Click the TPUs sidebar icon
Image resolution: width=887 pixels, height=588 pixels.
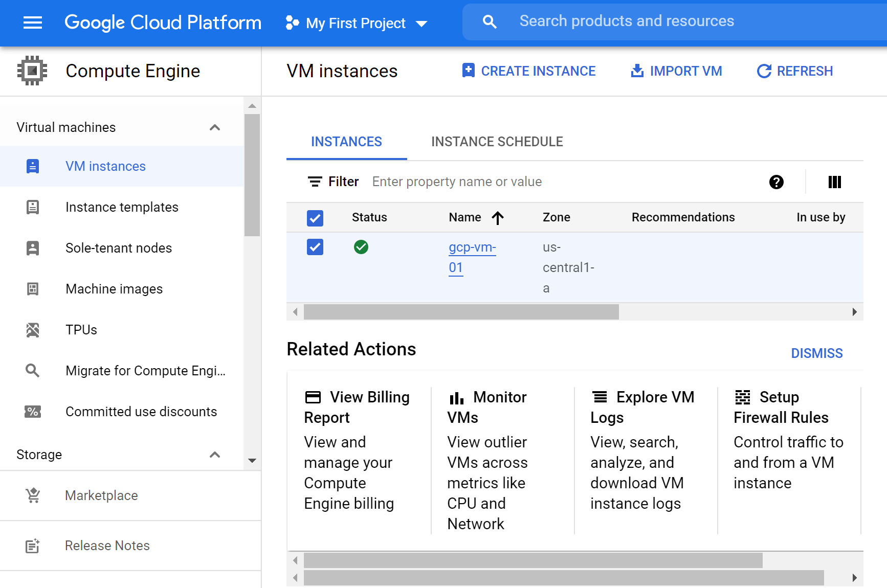pos(33,330)
